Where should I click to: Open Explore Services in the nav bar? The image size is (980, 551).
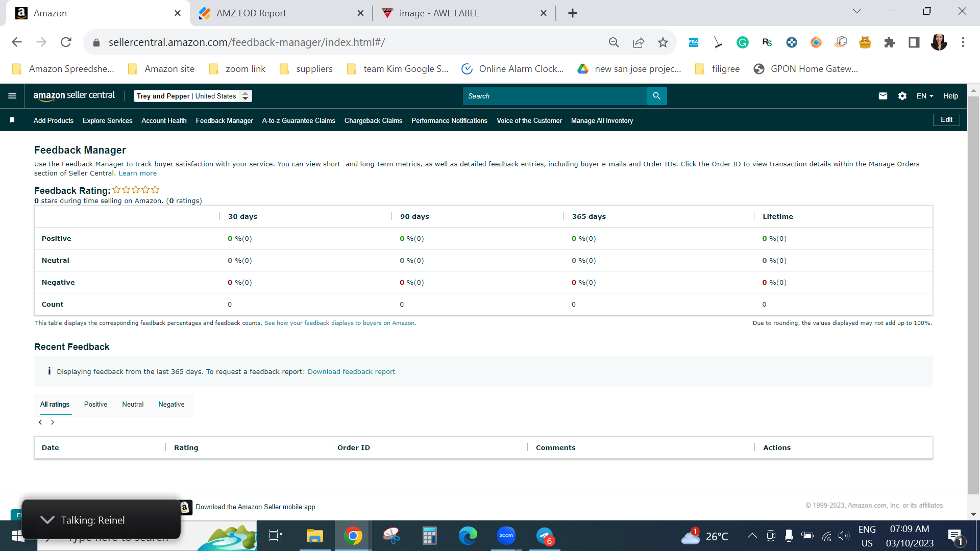(x=107, y=120)
